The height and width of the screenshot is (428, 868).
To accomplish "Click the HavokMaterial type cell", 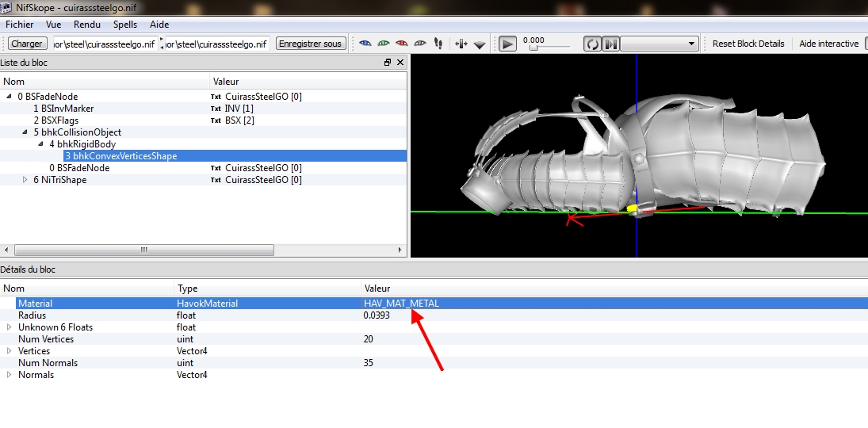I will (x=207, y=304).
